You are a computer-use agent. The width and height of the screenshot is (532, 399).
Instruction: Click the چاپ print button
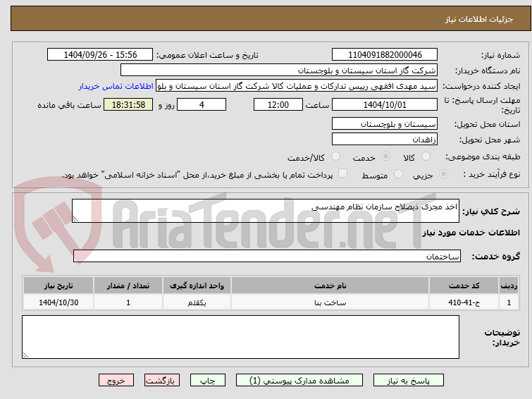(208, 381)
